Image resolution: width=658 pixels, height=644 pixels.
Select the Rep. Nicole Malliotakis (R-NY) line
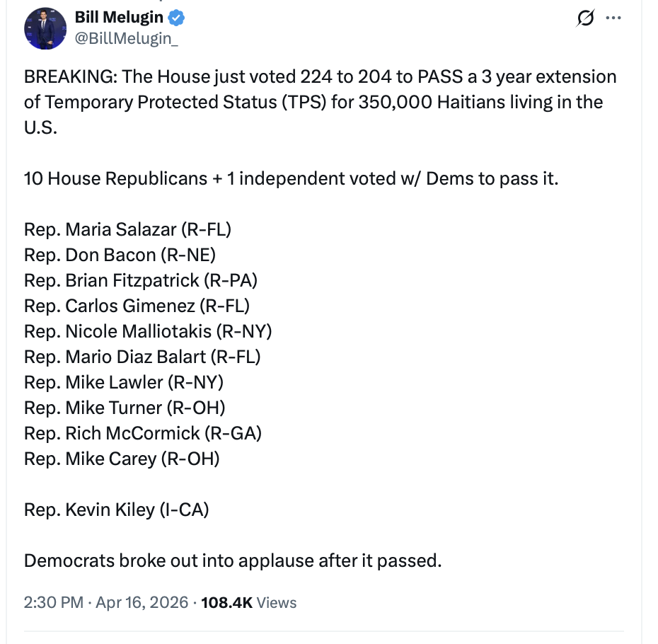tap(148, 331)
